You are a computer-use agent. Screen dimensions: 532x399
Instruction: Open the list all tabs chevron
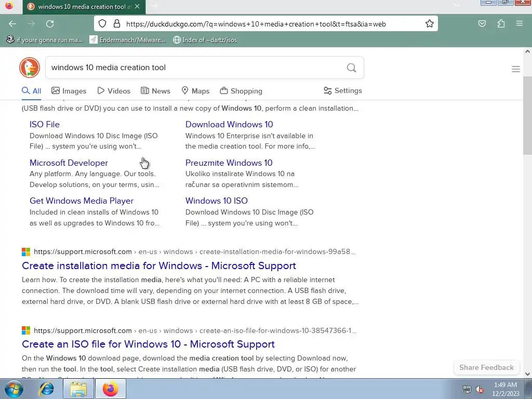tap(456, 5)
